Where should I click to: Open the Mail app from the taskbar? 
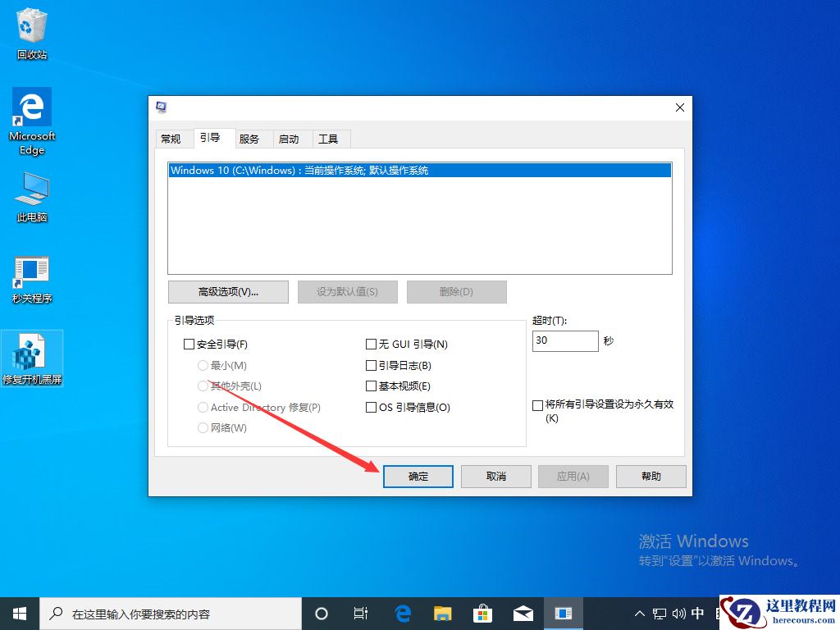point(523,613)
